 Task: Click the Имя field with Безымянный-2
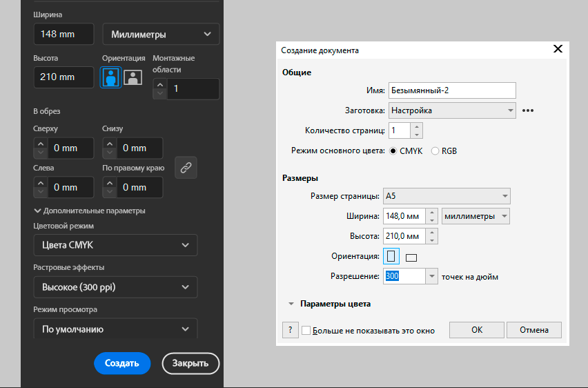point(452,90)
